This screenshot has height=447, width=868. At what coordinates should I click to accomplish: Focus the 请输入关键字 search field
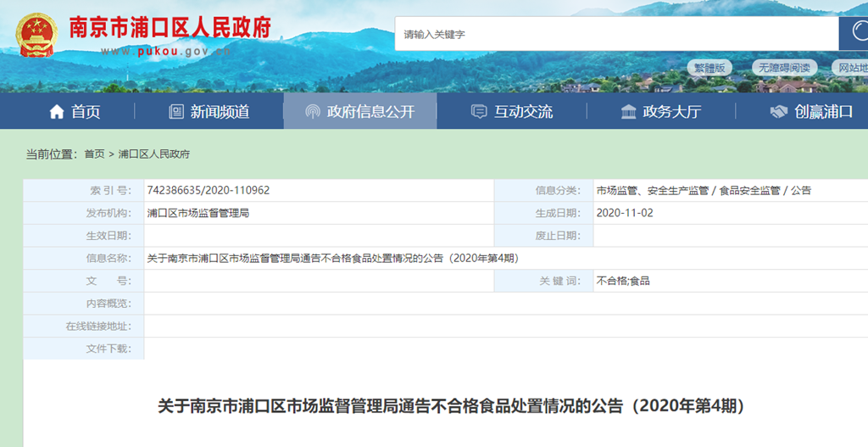point(617,34)
